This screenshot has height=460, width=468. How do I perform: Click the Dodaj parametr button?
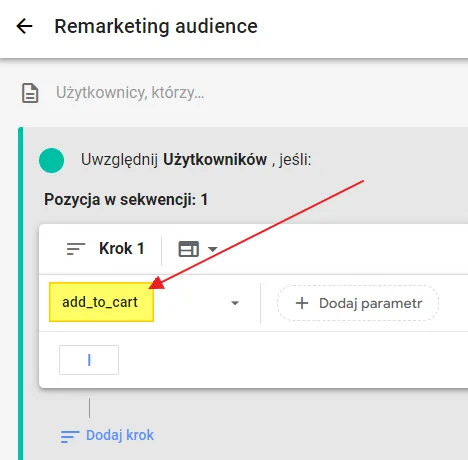pyautogui.click(x=358, y=303)
